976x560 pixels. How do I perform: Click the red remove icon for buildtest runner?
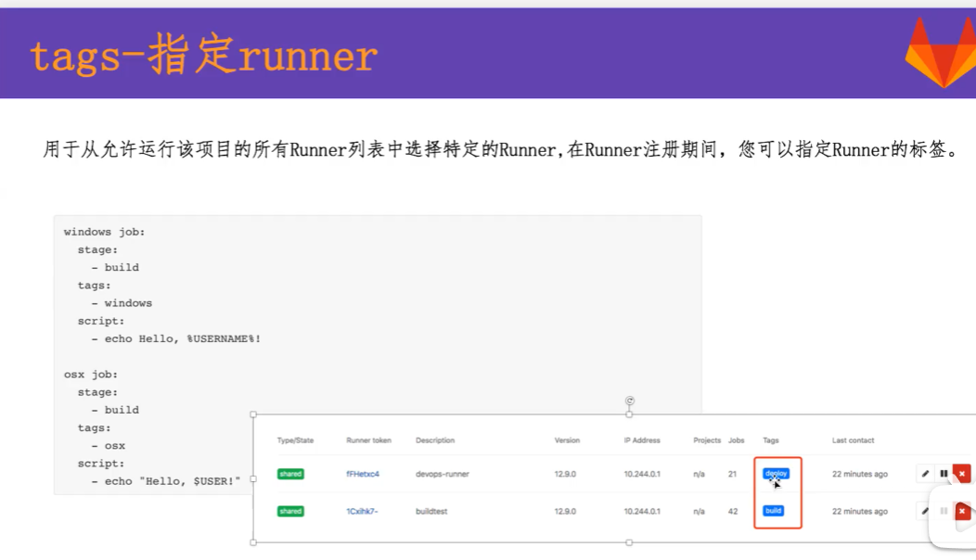tap(962, 511)
